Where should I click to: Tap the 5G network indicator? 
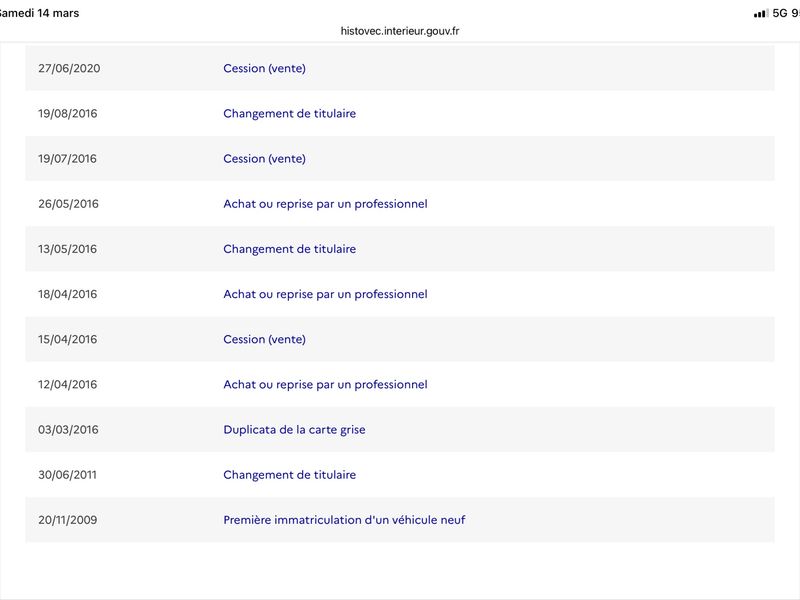tap(780, 13)
